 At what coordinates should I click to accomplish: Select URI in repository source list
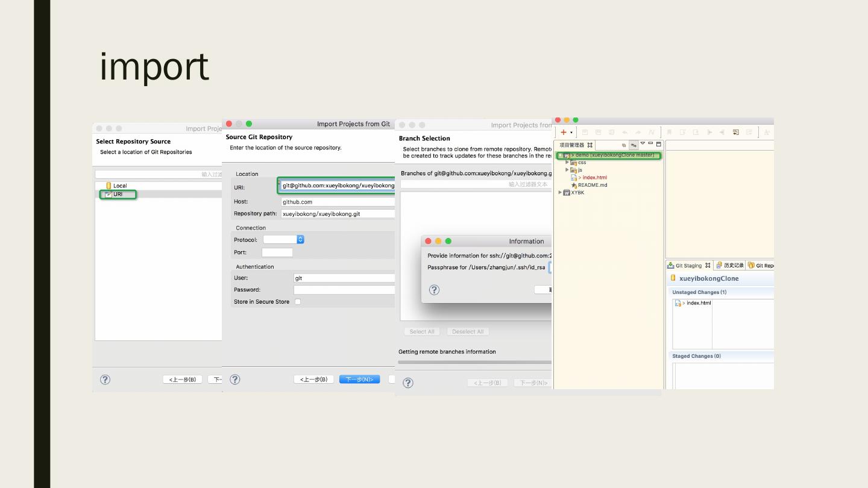point(118,195)
